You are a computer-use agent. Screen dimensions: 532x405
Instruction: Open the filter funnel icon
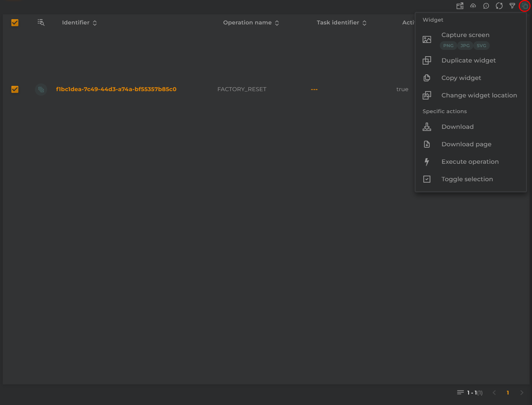(x=512, y=6)
